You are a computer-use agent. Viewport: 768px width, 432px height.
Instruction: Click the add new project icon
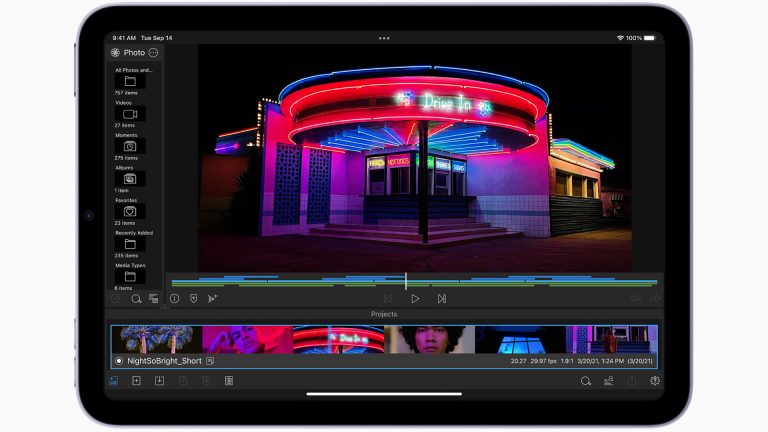click(136, 381)
